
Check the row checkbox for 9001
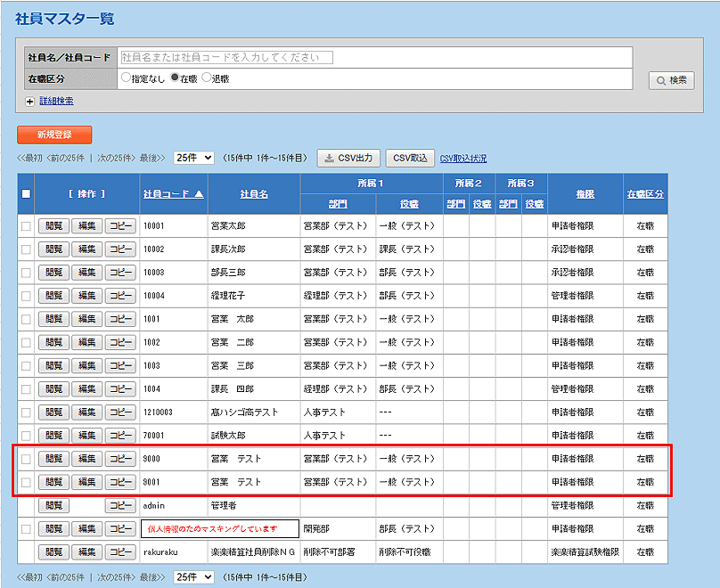26,482
